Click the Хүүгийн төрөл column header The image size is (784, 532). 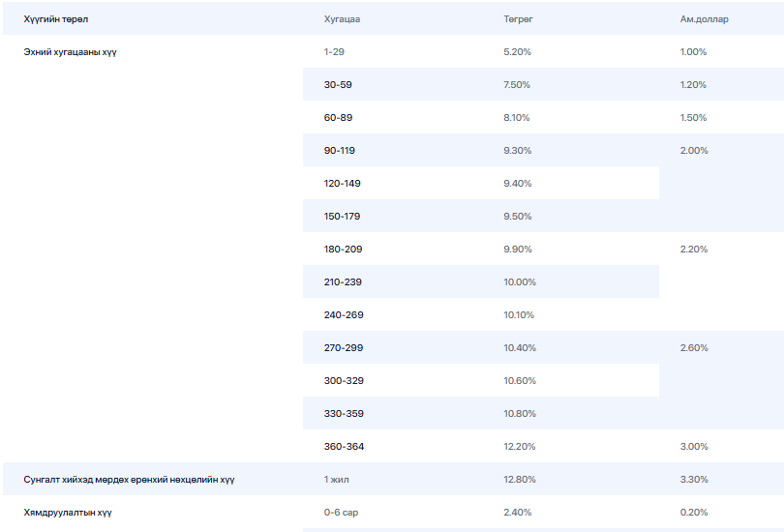point(56,18)
